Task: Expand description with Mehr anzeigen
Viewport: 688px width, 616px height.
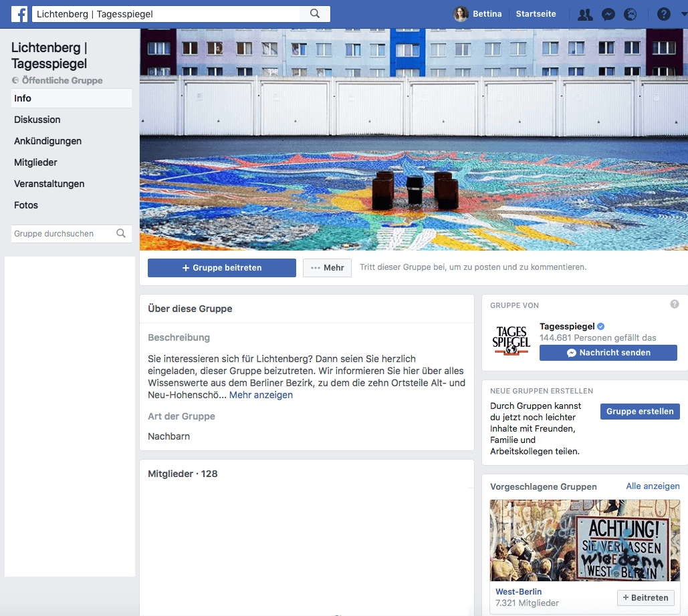Action: (261, 395)
